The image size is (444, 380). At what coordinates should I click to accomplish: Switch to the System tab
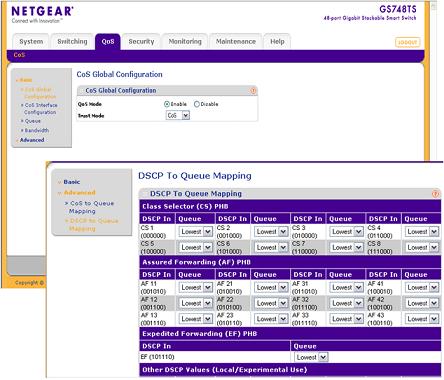tap(31, 42)
